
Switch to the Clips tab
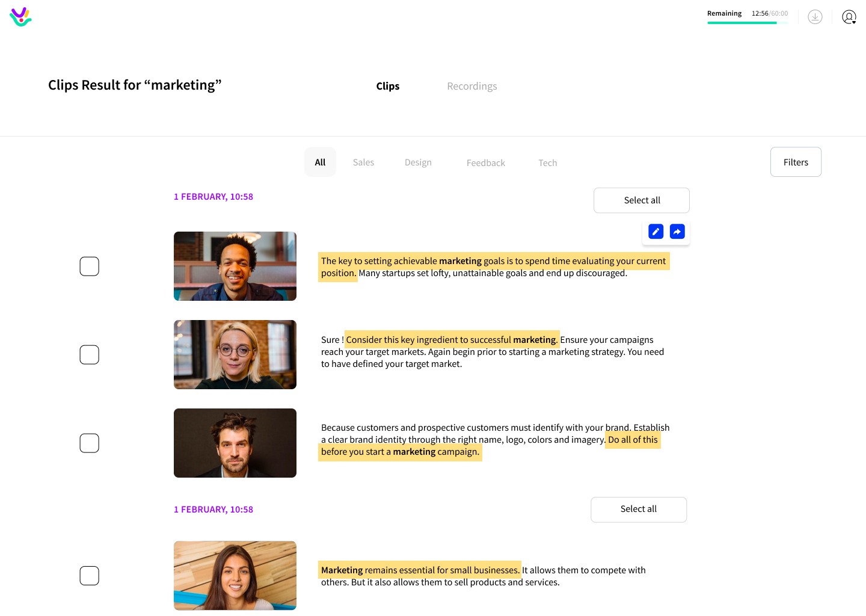(x=388, y=86)
